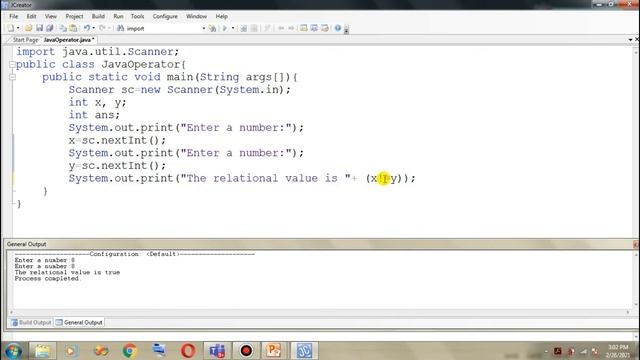Viewport: 640px width, 360px height.
Task: Click the Find in Files icon
Action: tap(212, 28)
